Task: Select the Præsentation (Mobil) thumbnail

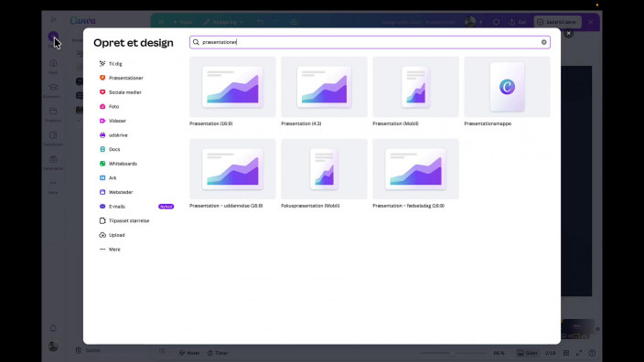Action: [415, 87]
